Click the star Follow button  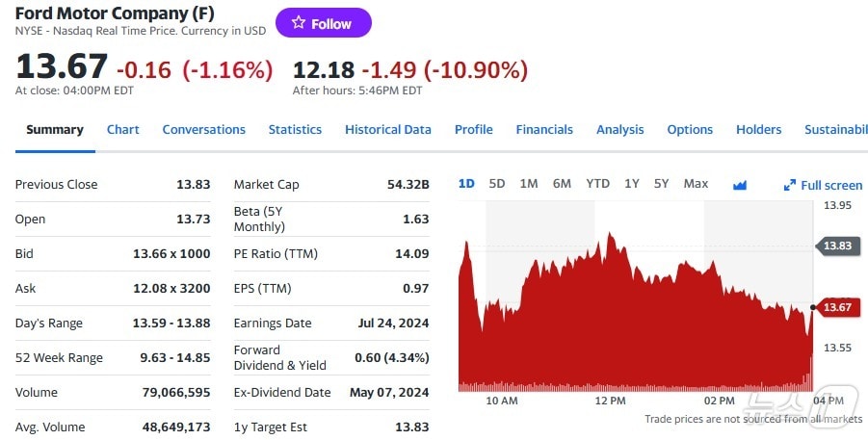pos(323,23)
